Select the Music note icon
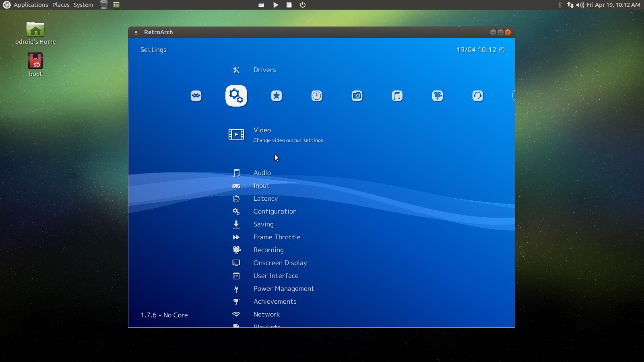The width and height of the screenshot is (644, 362). [x=397, y=96]
